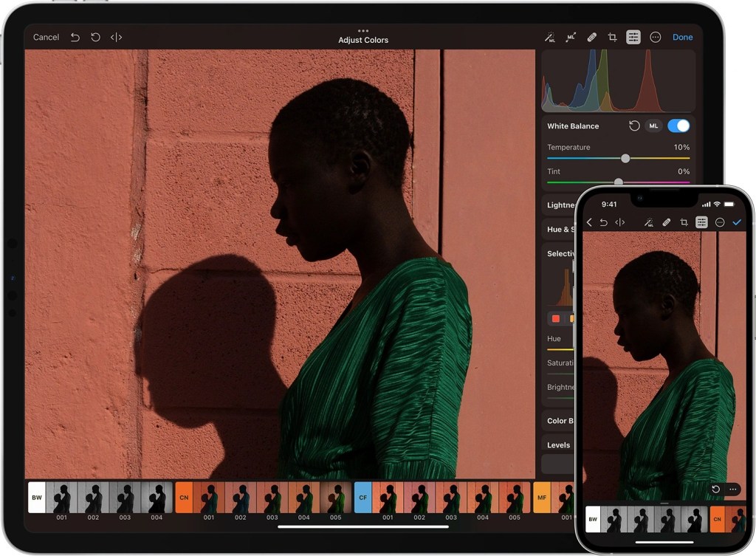Click the undo arrow icon
The height and width of the screenshot is (556, 756).
point(76,37)
